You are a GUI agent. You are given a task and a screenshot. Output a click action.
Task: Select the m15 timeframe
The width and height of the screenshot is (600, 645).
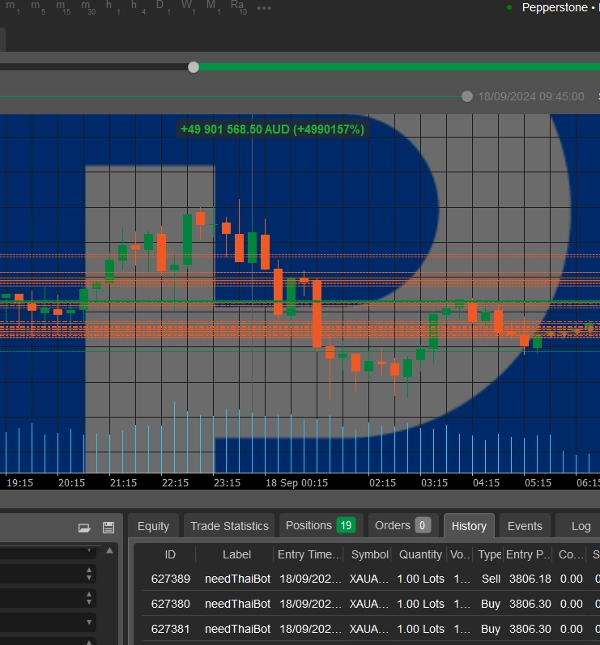[63, 8]
